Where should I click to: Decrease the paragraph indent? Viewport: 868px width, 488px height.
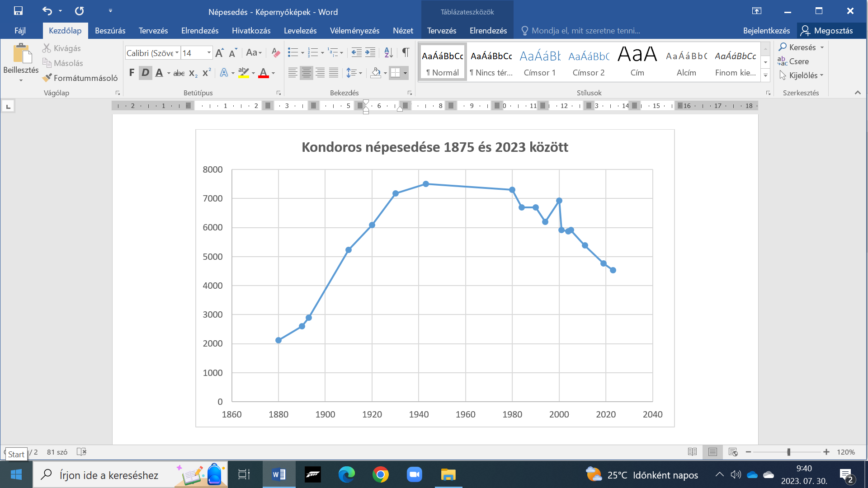point(356,53)
